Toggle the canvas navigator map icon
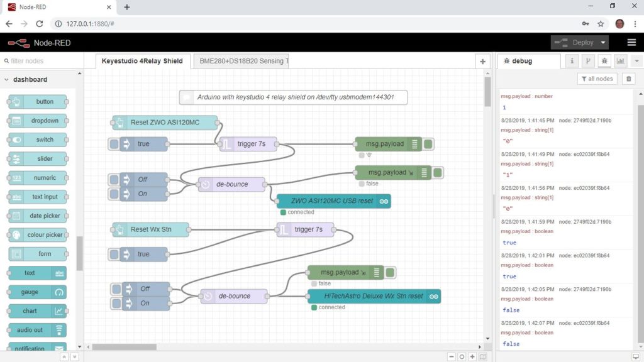The width and height of the screenshot is (644, 362). coord(483,357)
